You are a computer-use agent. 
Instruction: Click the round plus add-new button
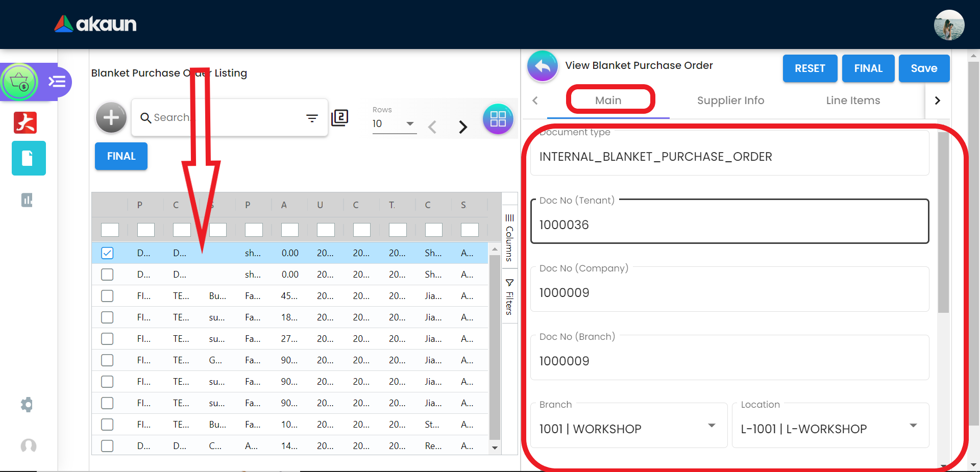coord(111,117)
